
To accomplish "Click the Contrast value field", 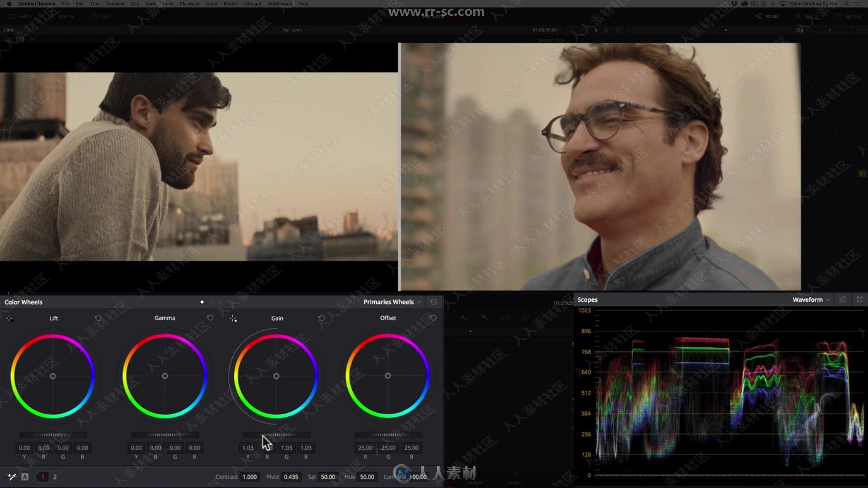I will pos(250,477).
